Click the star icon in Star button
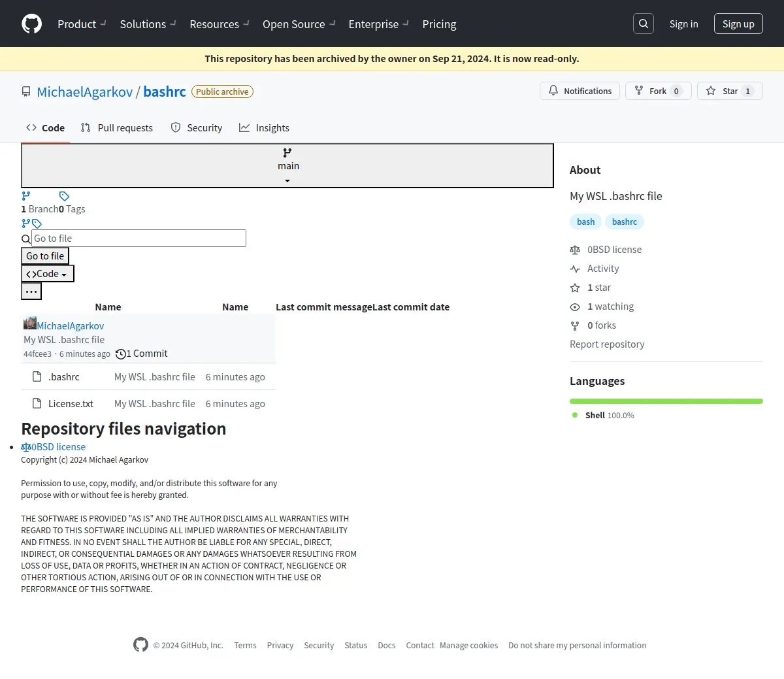 (711, 90)
